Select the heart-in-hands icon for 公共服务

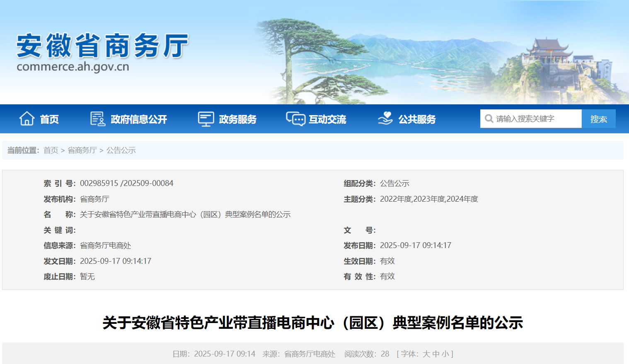pyautogui.click(x=385, y=119)
